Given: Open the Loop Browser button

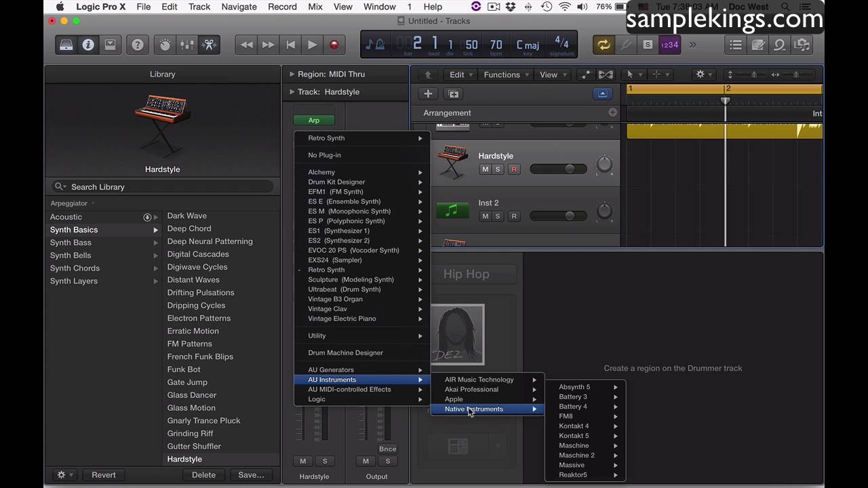Looking at the screenshot, I should point(780,45).
